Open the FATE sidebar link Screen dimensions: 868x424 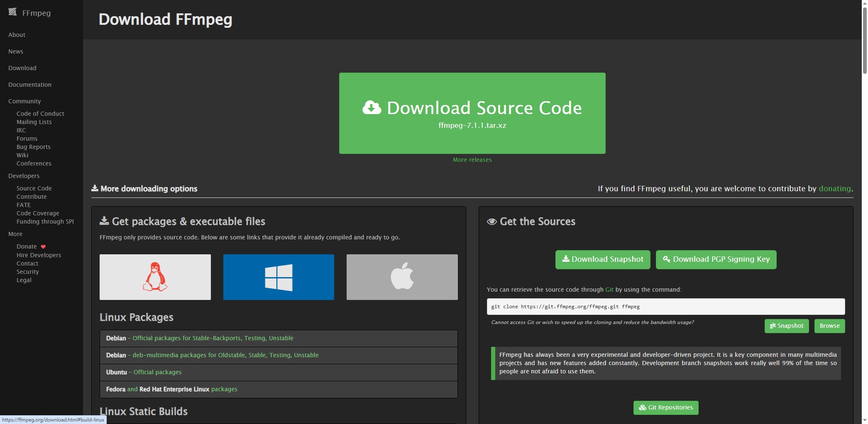tap(24, 205)
